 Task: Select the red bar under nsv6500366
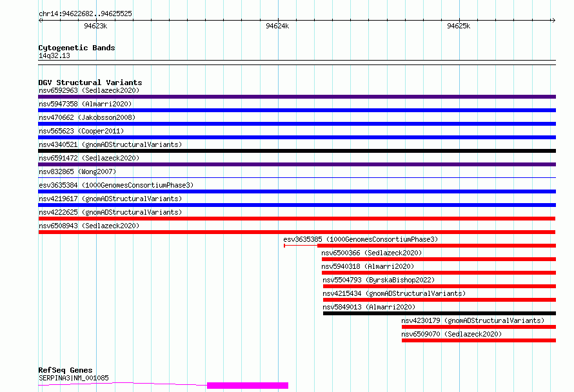439,259
